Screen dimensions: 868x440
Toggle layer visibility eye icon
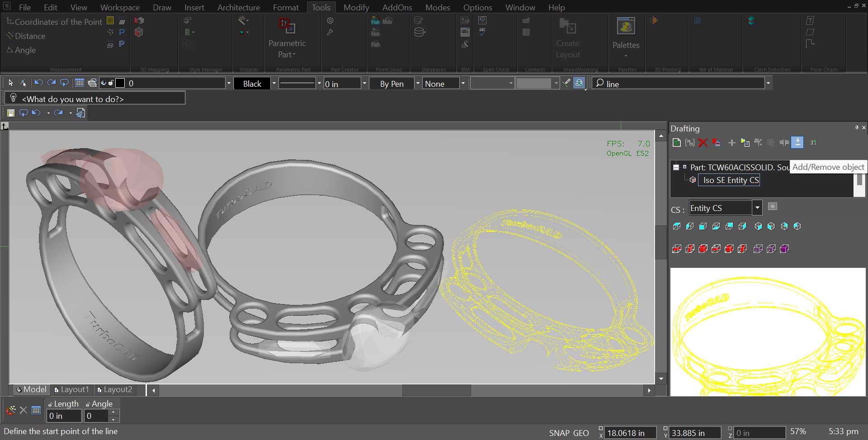point(104,83)
